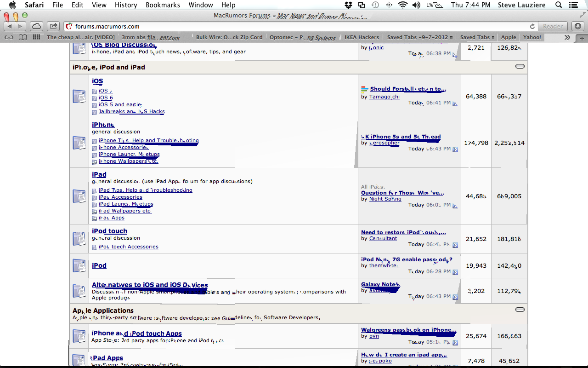Open the Apple bookmark
The width and height of the screenshot is (588, 368).
[x=509, y=37]
